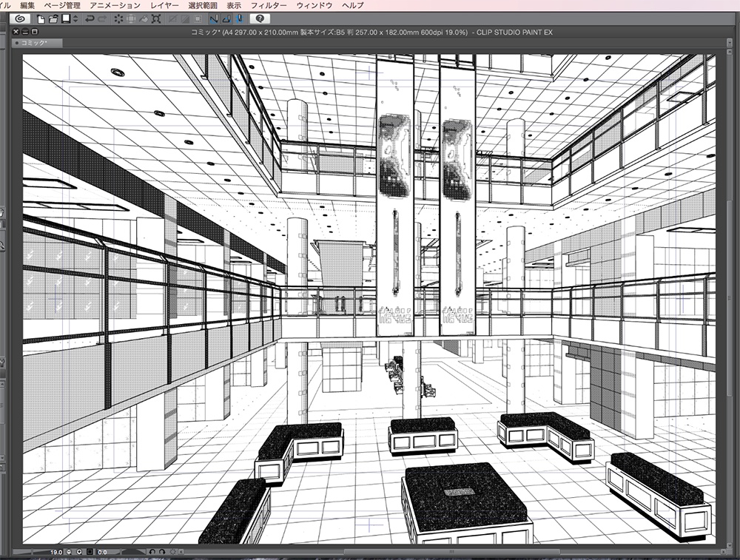The width and height of the screenshot is (740, 560).
Task: Click the clear (dotted circle) icon
Action: [118, 19]
